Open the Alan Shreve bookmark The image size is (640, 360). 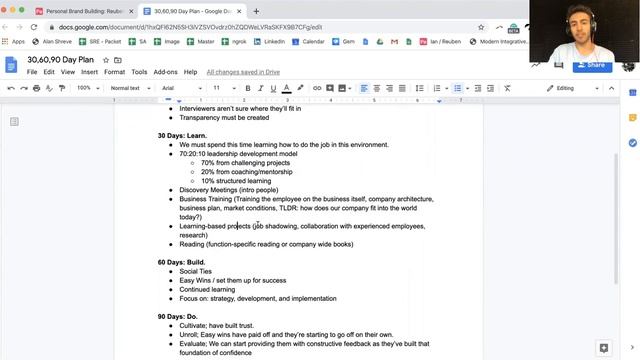point(52,42)
